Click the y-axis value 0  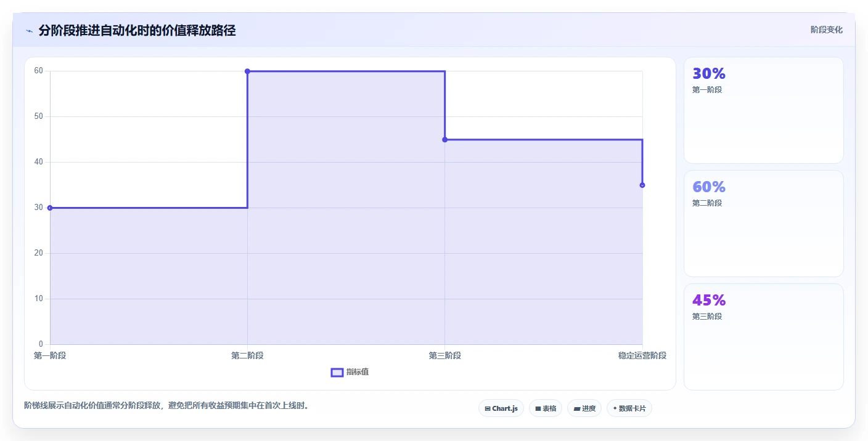41,344
